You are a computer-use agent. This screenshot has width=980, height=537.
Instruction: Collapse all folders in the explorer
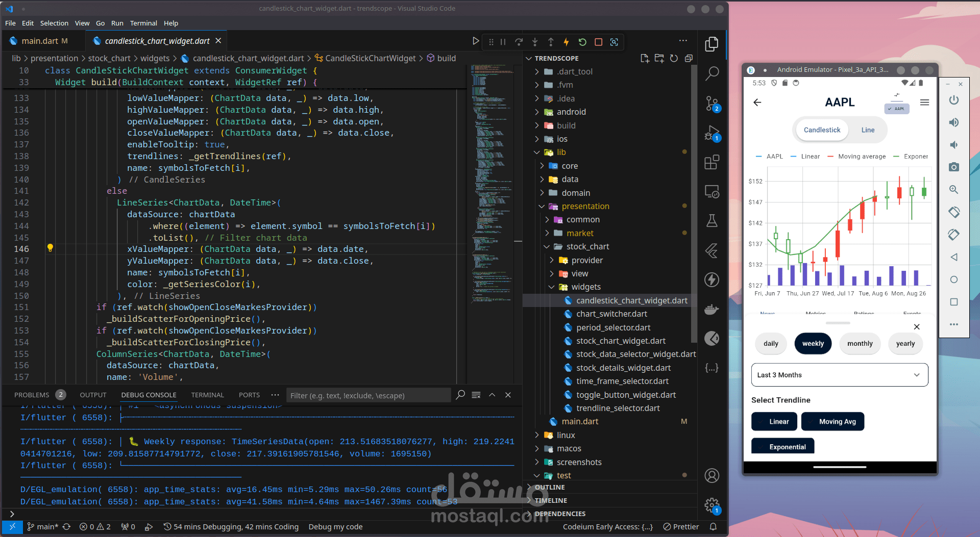[689, 58]
